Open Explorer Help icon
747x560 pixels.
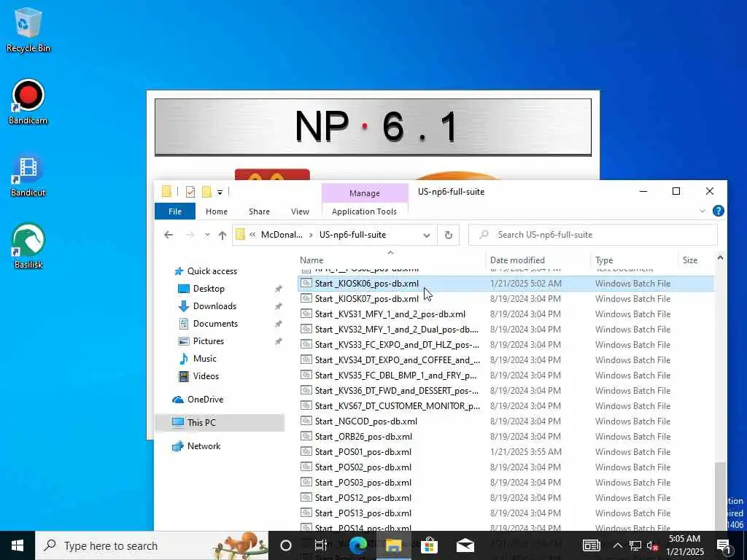[719, 211]
